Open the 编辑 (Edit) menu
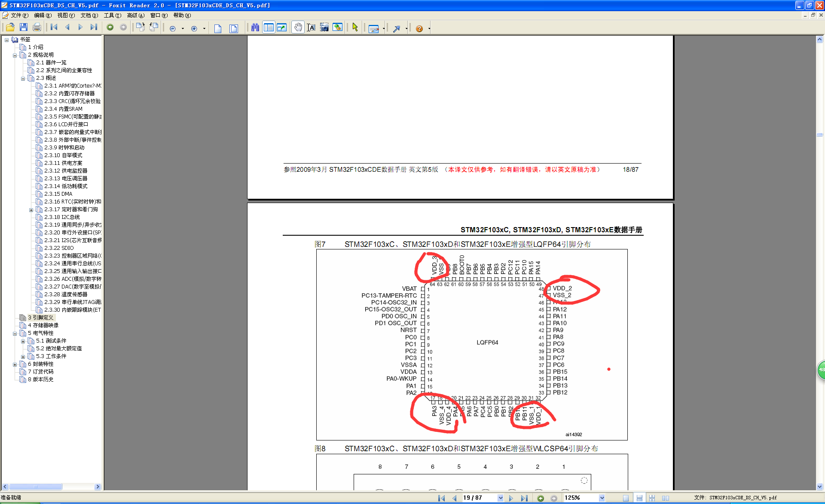Screen dimensions: 825x504 click(x=43, y=15)
